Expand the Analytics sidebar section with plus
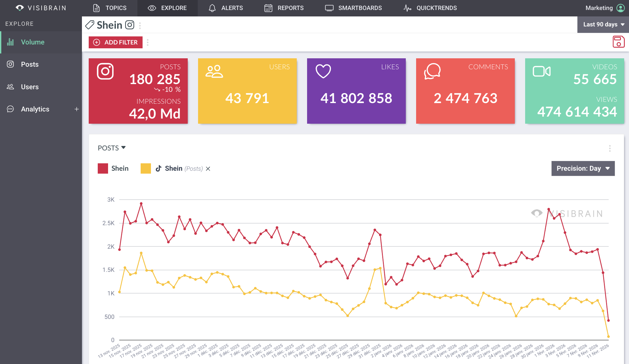Image resolution: width=629 pixels, height=364 pixels. tap(76, 109)
